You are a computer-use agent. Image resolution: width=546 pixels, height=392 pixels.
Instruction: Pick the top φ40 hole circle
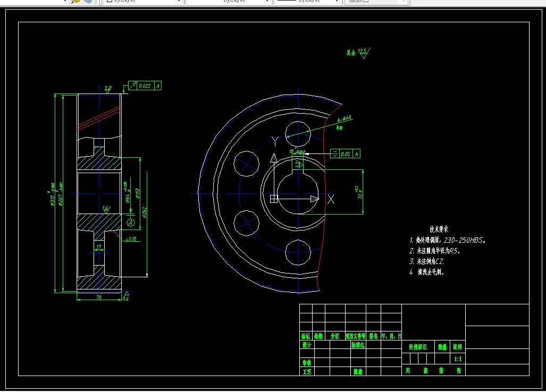click(298, 134)
